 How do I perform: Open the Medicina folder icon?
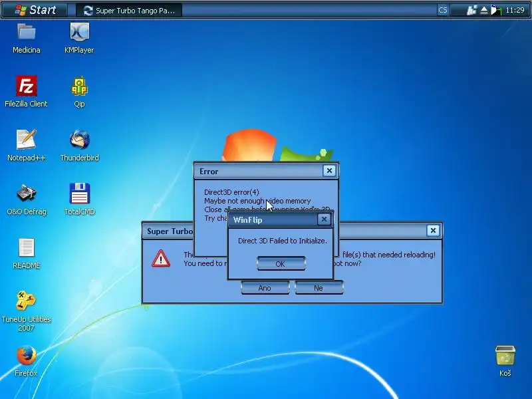(x=27, y=32)
